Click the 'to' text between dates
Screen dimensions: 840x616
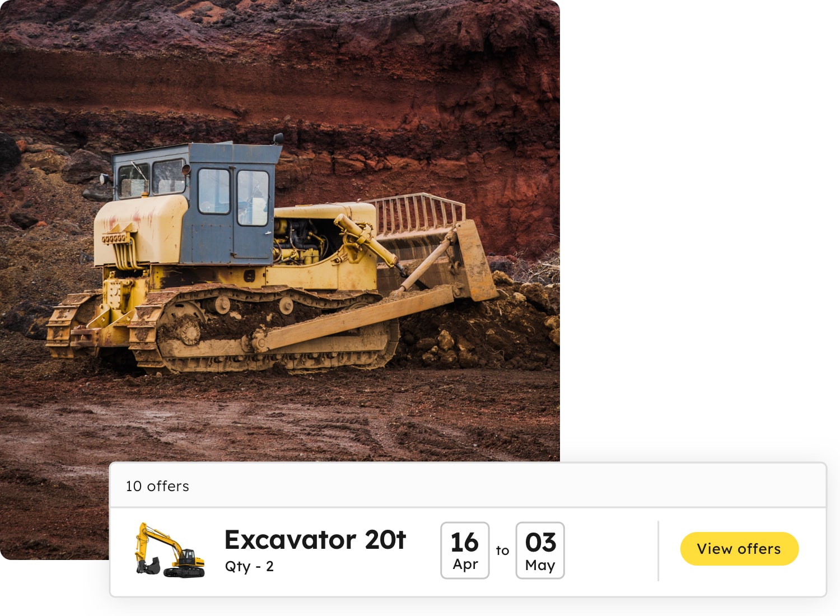(x=502, y=550)
